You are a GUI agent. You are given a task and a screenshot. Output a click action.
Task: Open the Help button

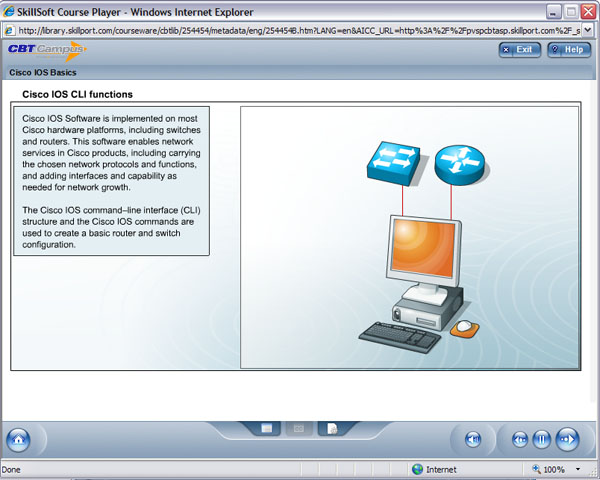point(569,50)
